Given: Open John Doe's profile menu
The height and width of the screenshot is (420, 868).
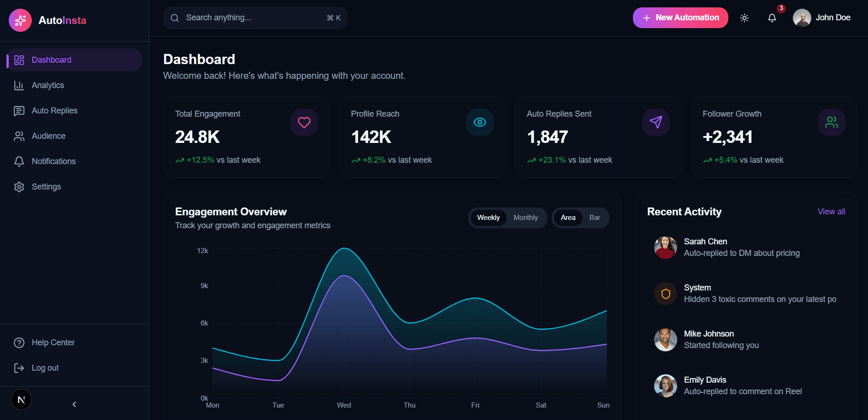Looking at the screenshot, I should point(822,18).
